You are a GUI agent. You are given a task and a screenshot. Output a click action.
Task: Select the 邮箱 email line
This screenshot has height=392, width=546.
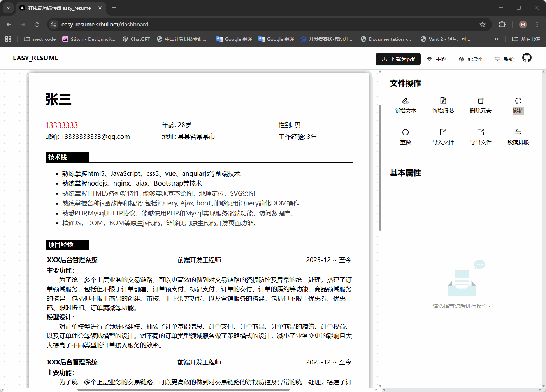tap(88, 137)
